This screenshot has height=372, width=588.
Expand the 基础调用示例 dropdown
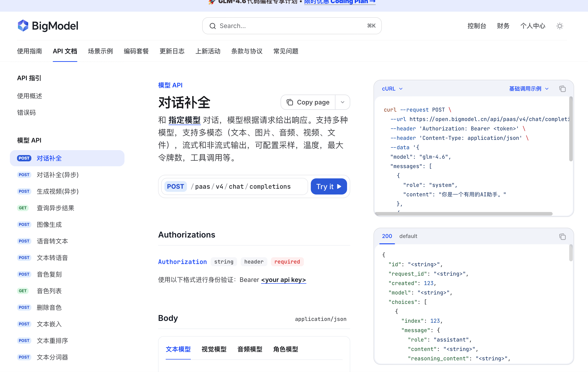point(529,89)
